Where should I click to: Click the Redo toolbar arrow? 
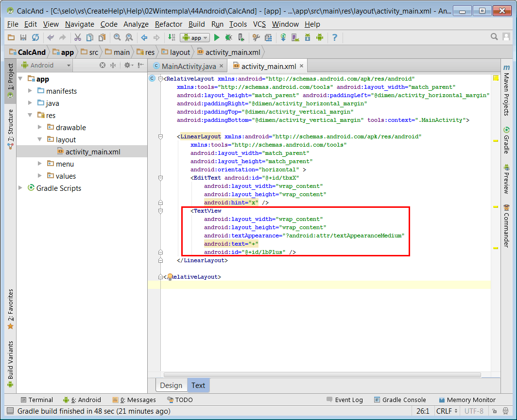(62, 37)
